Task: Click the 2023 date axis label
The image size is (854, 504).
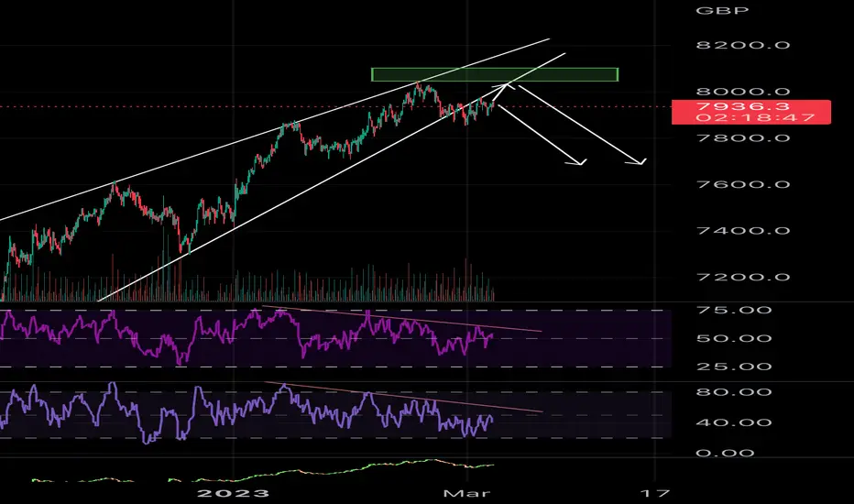Action: click(x=233, y=494)
